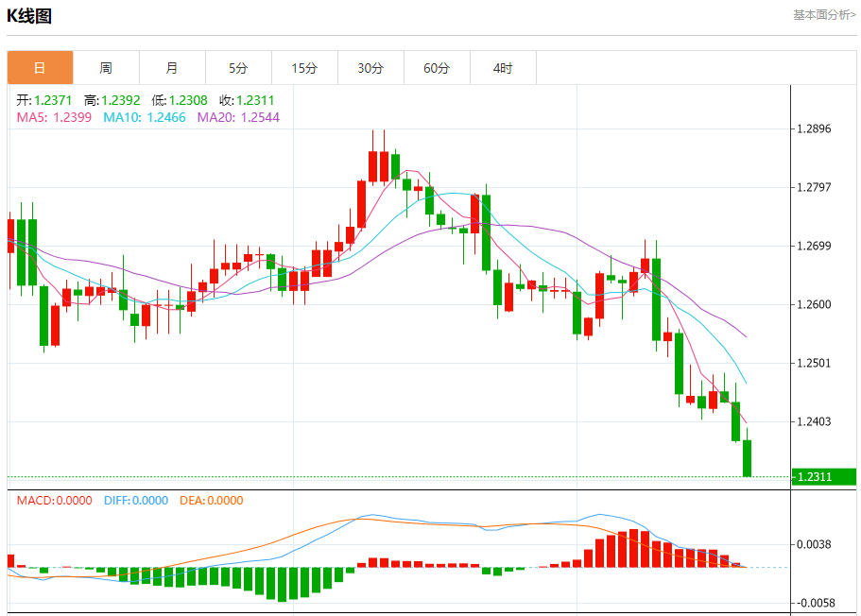Click the K线图 title

click(x=29, y=16)
